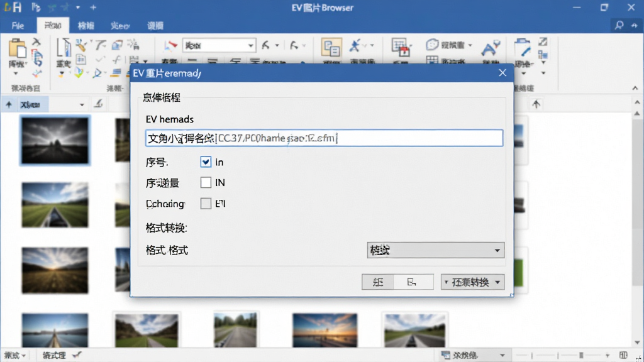Screen dimensions: 644x362
Task: Click the small document icon under paintbrush
Action: coord(81,60)
